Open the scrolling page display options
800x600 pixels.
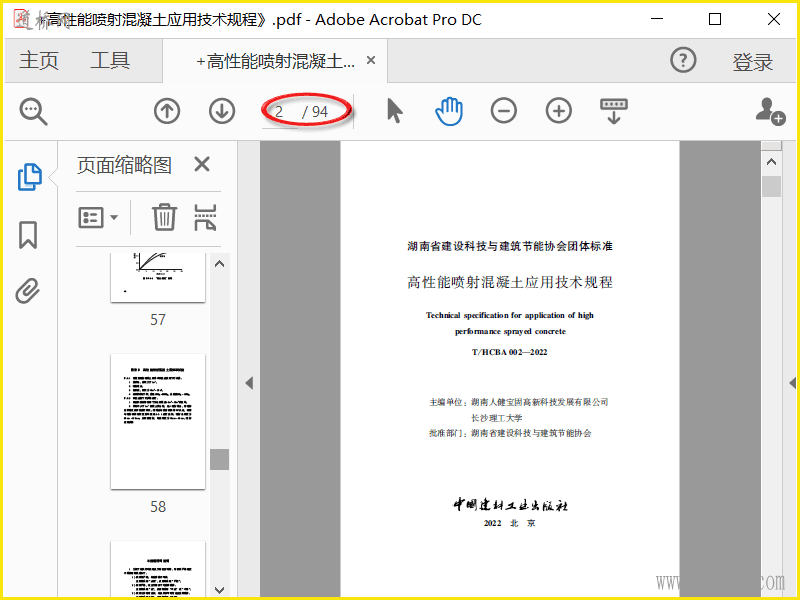[x=614, y=111]
